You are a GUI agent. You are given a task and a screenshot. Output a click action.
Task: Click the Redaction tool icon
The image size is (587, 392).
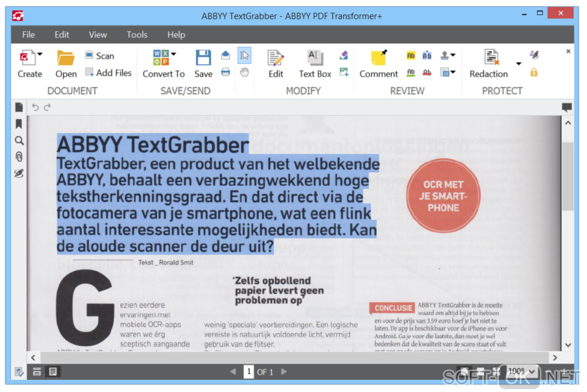491,58
